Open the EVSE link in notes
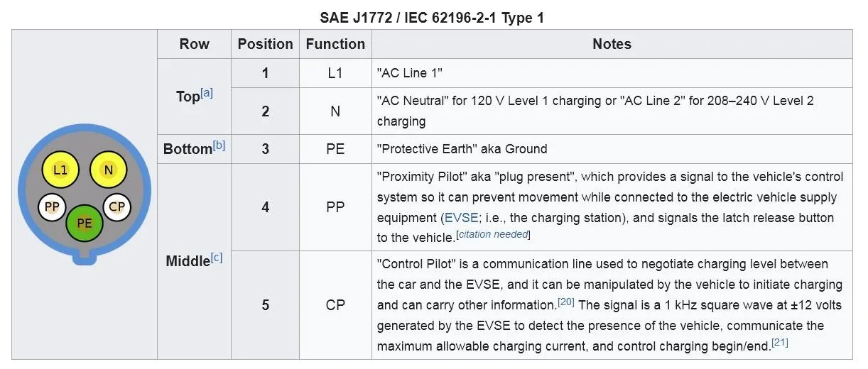This screenshot has width=868, height=369. click(460, 217)
